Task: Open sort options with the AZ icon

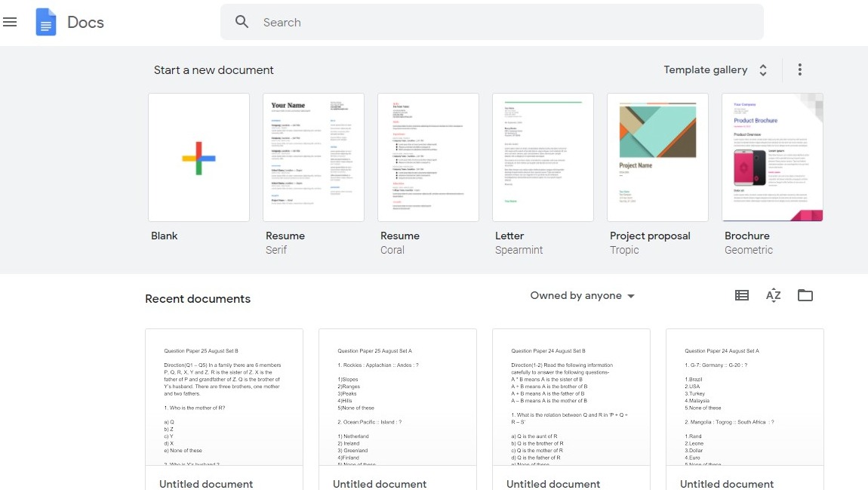Action: (x=773, y=295)
